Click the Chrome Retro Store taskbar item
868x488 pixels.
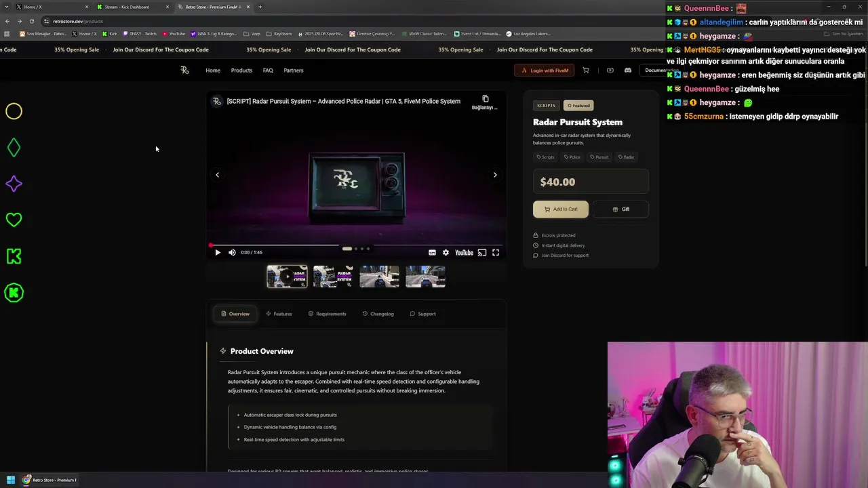pyautogui.click(x=50, y=480)
